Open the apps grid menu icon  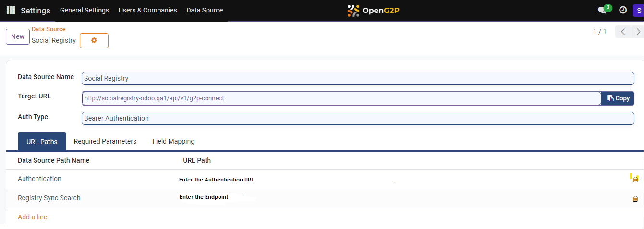pos(11,10)
